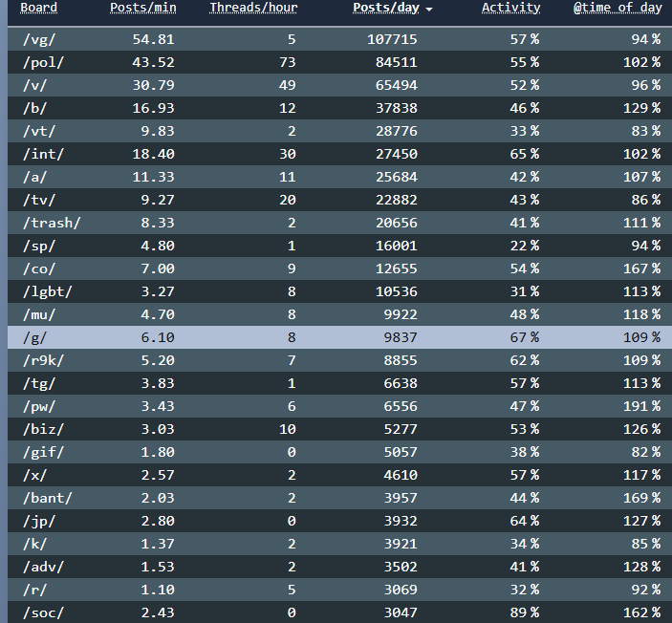Click time of day value 169 %
The width and height of the screenshot is (672, 623).
click(641, 498)
